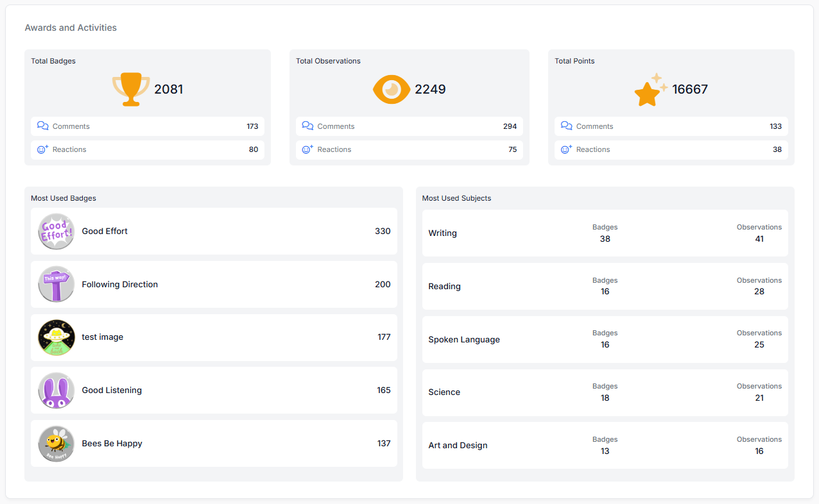Select the Good Effort badge icon
The width and height of the screenshot is (819, 504).
pos(56,231)
